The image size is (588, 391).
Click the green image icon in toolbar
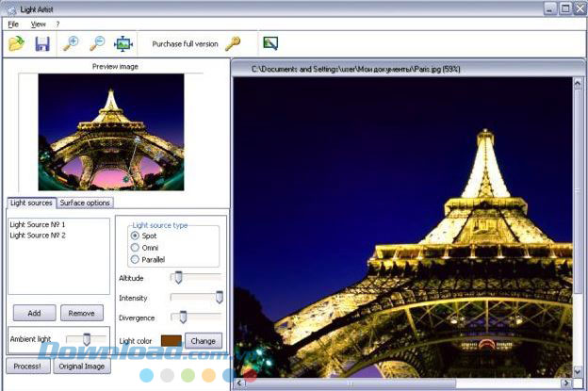pyautogui.click(x=270, y=43)
